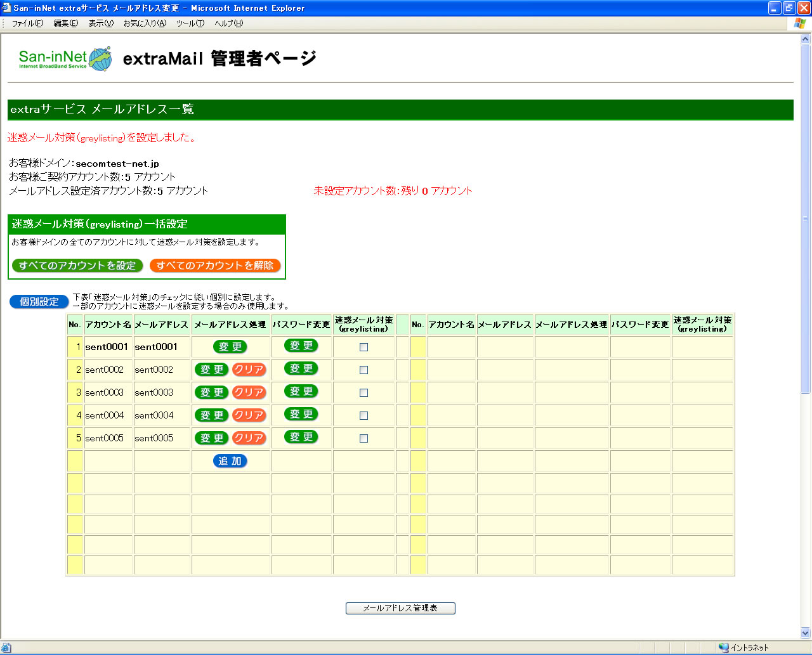Open the ツール(T) menu
The width and height of the screenshot is (812, 655).
click(x=190, y=23)
